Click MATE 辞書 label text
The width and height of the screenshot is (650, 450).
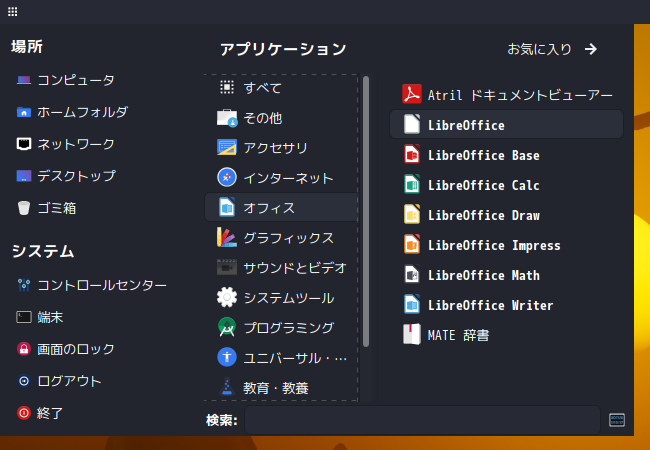(x=458, y=335)
